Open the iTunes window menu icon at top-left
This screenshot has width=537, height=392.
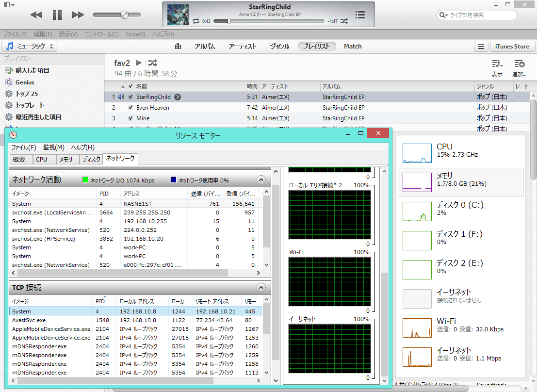click(x=9, y=5)
